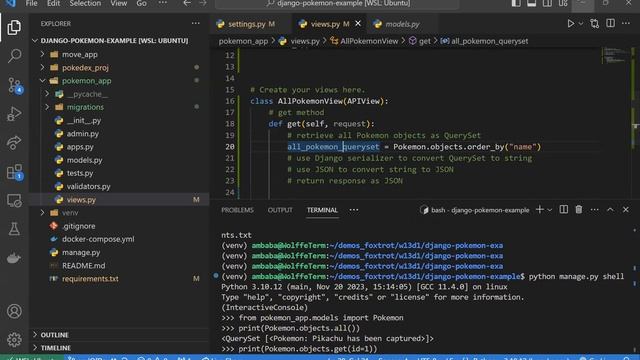This screenshot has width=640, height=360.
Task: Open the Manage gear menu
Action: tap(14, 339)
